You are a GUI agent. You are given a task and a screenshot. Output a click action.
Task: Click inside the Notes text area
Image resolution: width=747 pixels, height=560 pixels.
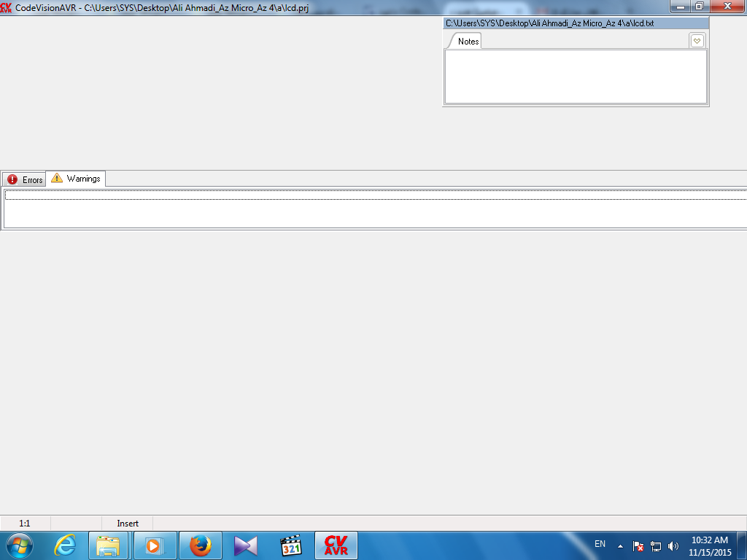click(575, 77)
